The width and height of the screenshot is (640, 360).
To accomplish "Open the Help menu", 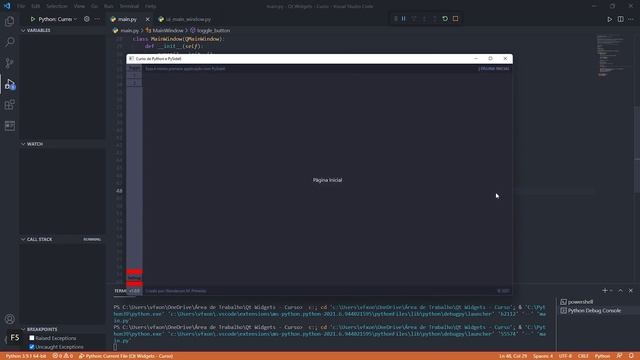I will [151, 6].
